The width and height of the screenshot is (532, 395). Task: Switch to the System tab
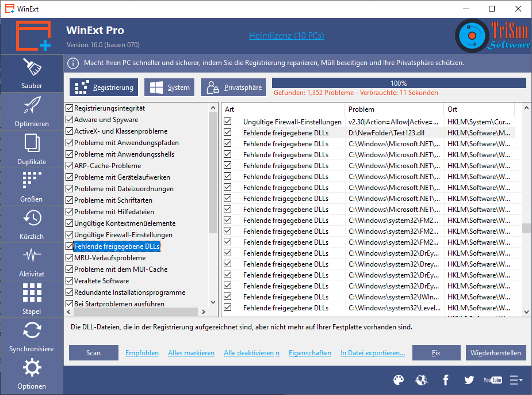169,88
